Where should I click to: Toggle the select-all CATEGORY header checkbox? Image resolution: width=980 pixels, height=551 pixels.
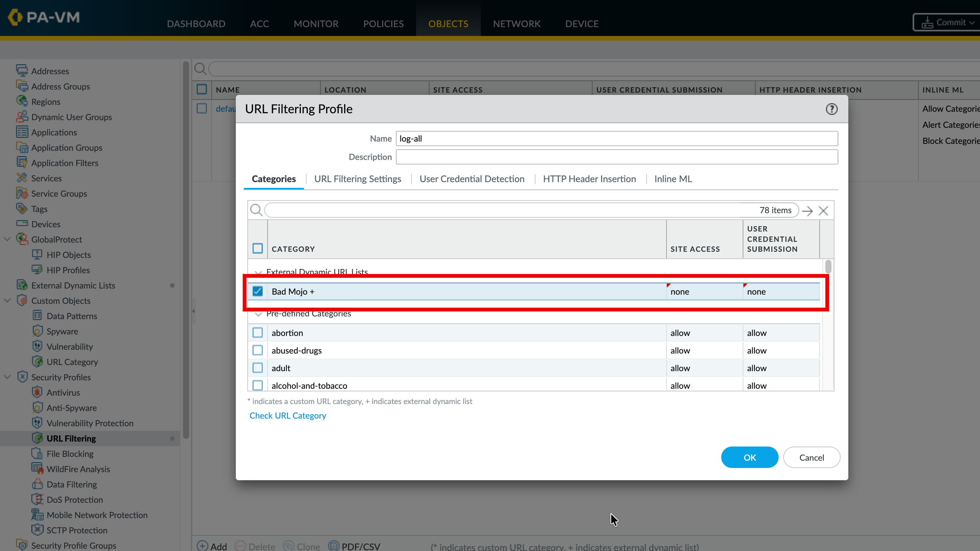(258, 248)
